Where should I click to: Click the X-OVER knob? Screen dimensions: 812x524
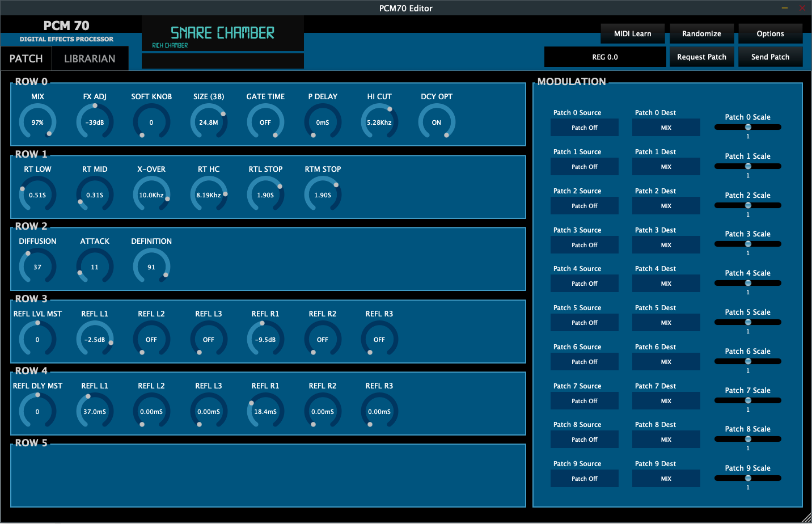pyautogui.click(x=151, y=195)
